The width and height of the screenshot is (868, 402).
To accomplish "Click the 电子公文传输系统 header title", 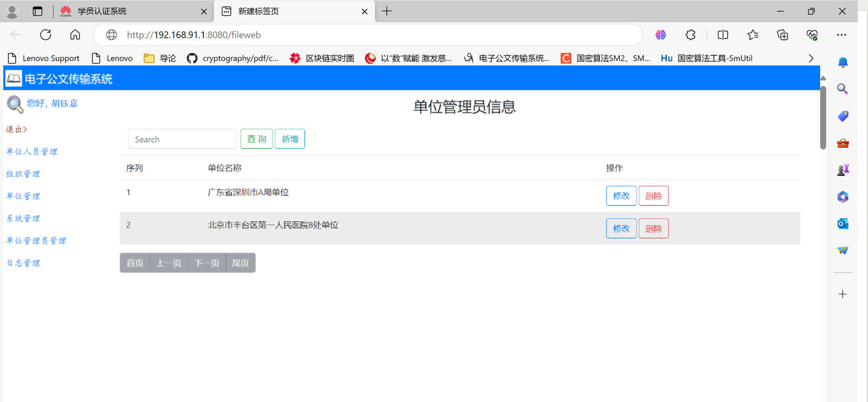I will (x=69, y=79).
